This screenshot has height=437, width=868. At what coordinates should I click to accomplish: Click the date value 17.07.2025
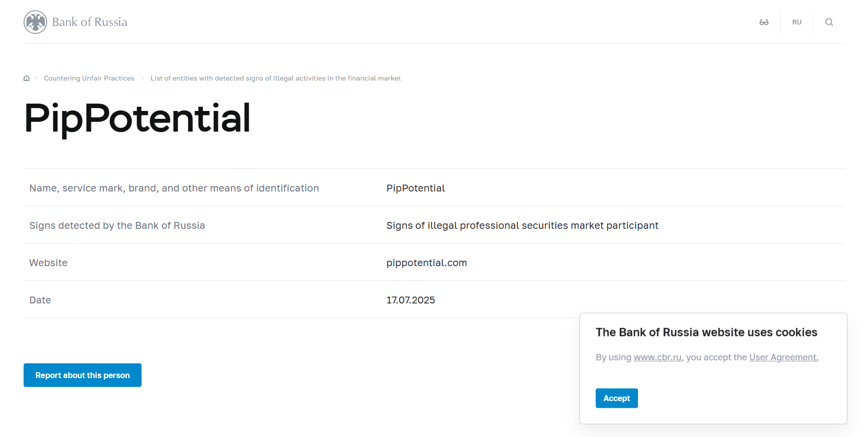(410, 300)
